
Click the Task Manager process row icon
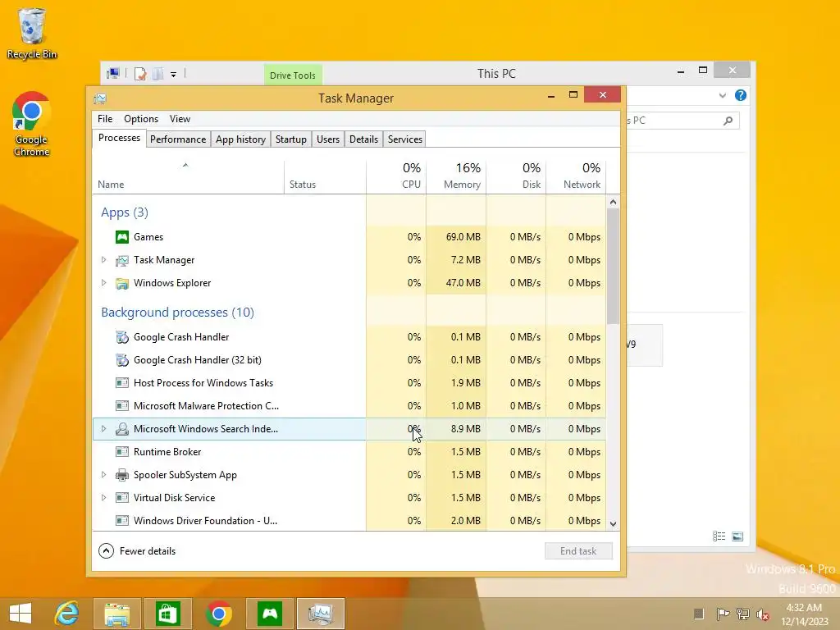click(x=122, y=260)
